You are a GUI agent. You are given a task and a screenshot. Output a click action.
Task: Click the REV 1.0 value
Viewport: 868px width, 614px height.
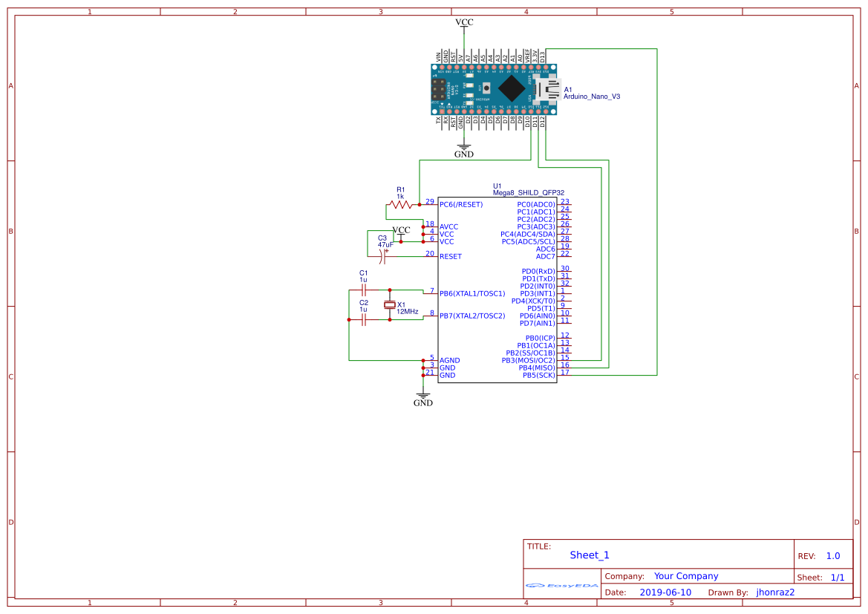(x=833, y=556)
